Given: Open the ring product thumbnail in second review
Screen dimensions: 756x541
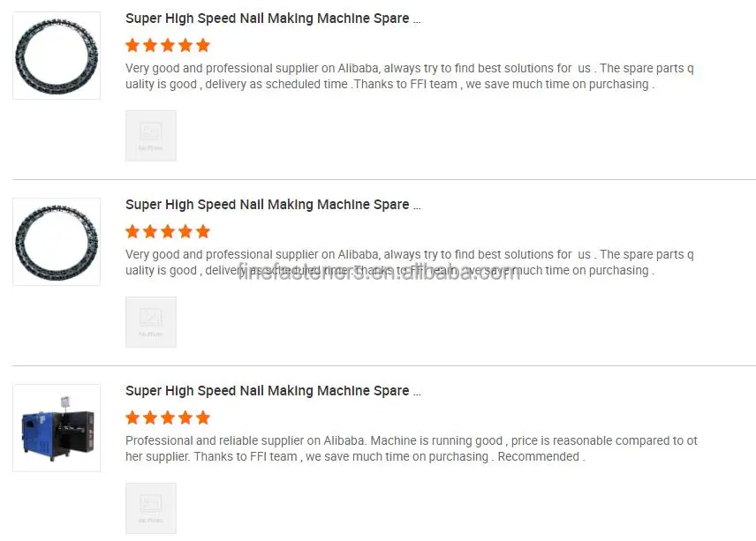Looking at the screenshot, I should point(57,242).
